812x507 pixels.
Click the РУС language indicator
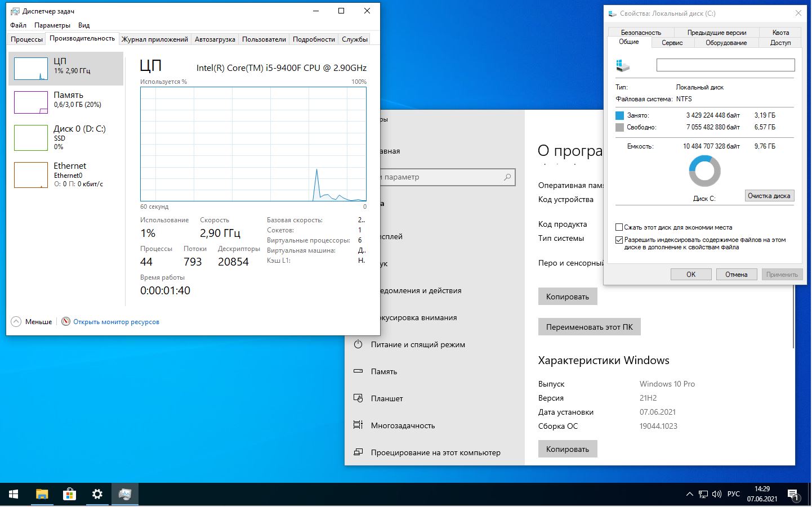point(733,495)
